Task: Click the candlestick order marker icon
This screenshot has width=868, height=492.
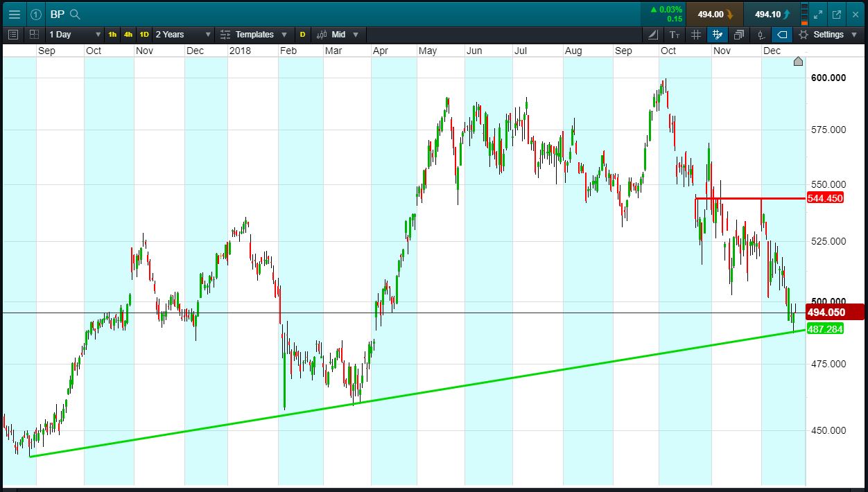Action: coord(761,34)
